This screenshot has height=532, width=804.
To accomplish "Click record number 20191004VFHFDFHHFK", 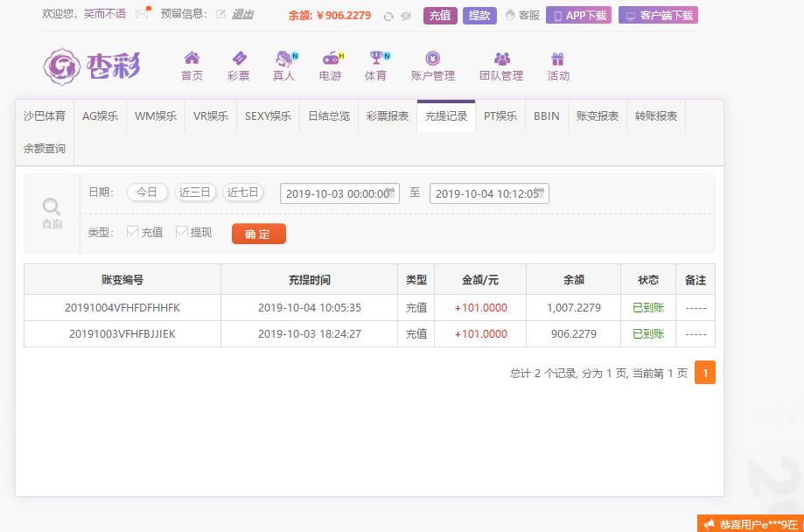I will tap(122, 308).
